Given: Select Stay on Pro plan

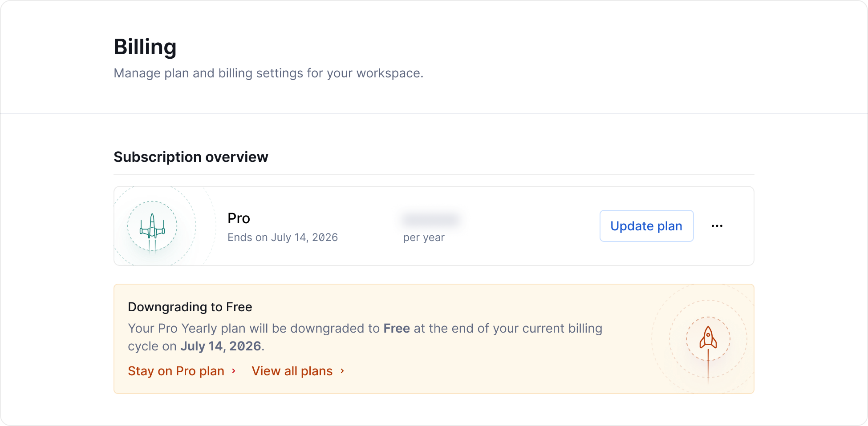Looking at the screenshot, I should click(x=176, y=371).
